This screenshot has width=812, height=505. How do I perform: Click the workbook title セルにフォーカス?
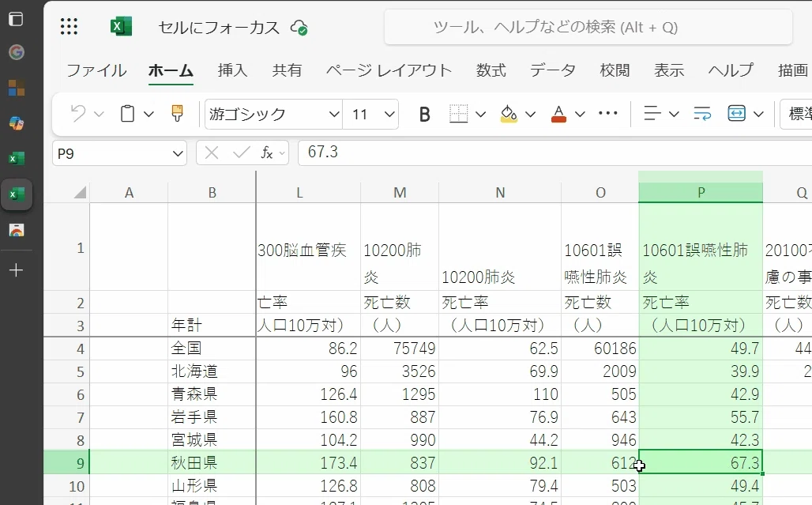(219, 28)
